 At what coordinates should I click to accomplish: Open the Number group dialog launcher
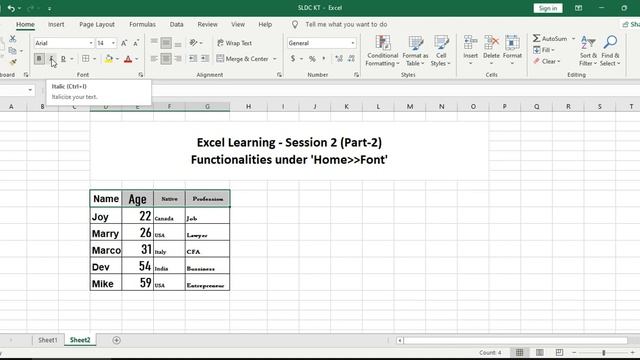(356, 75)
